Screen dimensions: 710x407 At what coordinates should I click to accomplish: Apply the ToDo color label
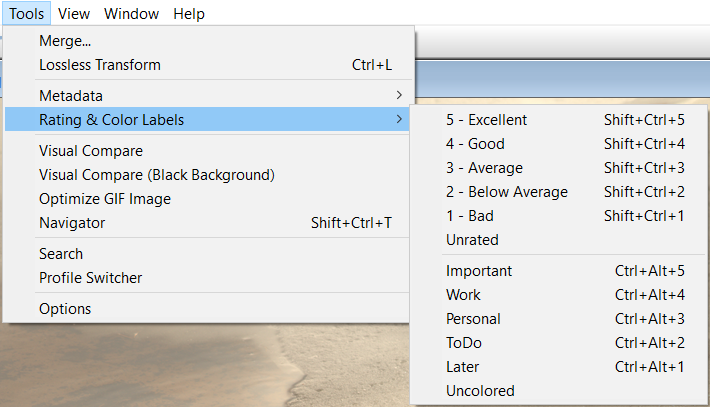464,343
